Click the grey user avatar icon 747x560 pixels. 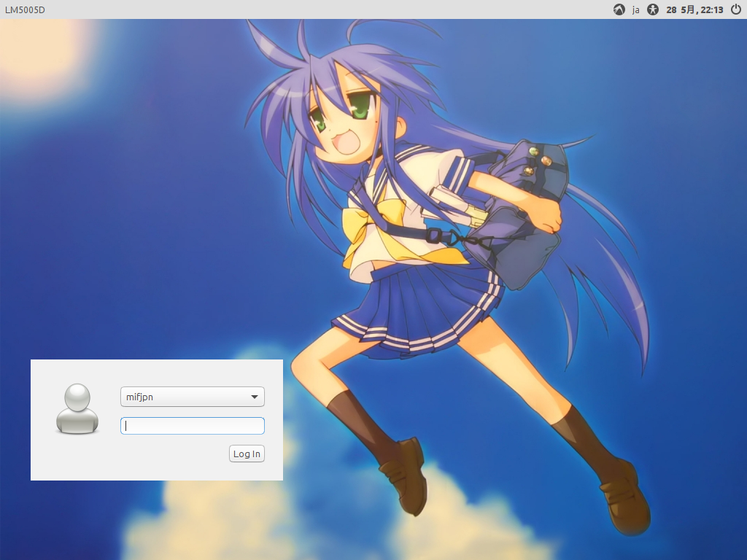tap(77, 409)
